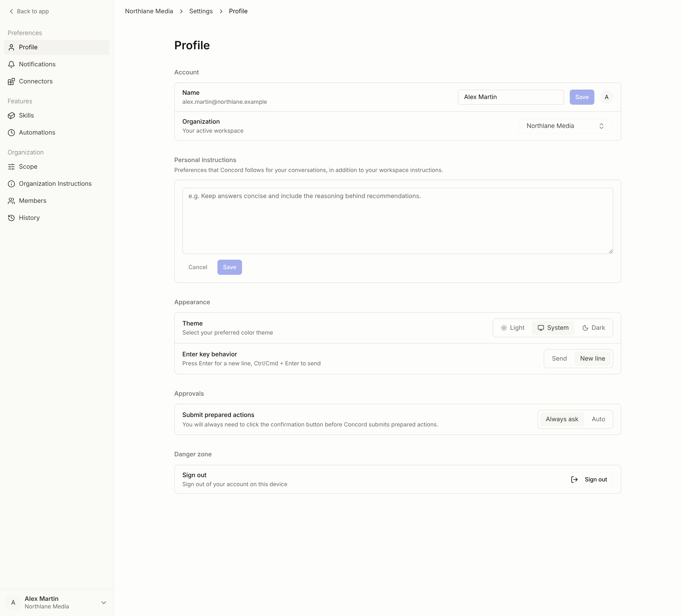Go to the Automations page
Image resolution: width=682 pixels, height=616 pixels.
tap(57, 133)
